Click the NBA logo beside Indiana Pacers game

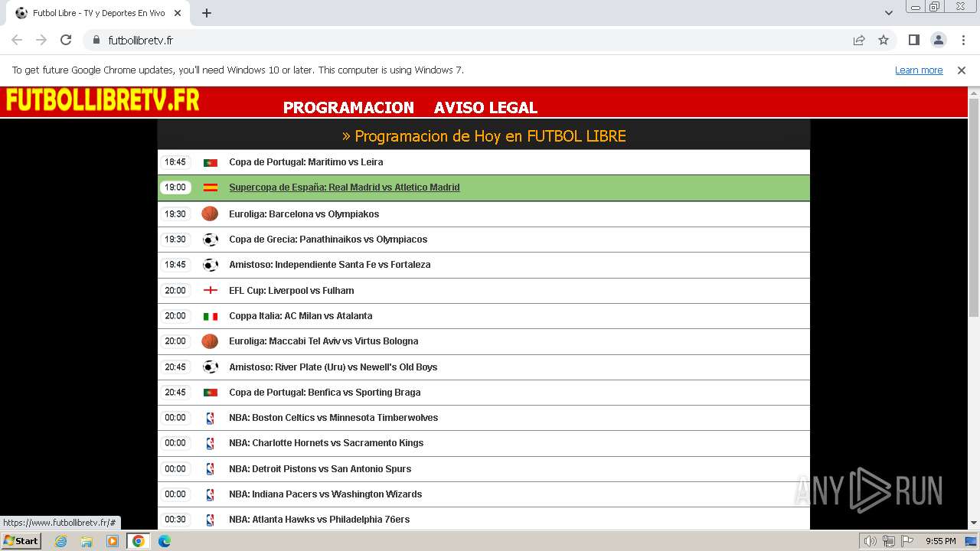click(x=210, y=494)
